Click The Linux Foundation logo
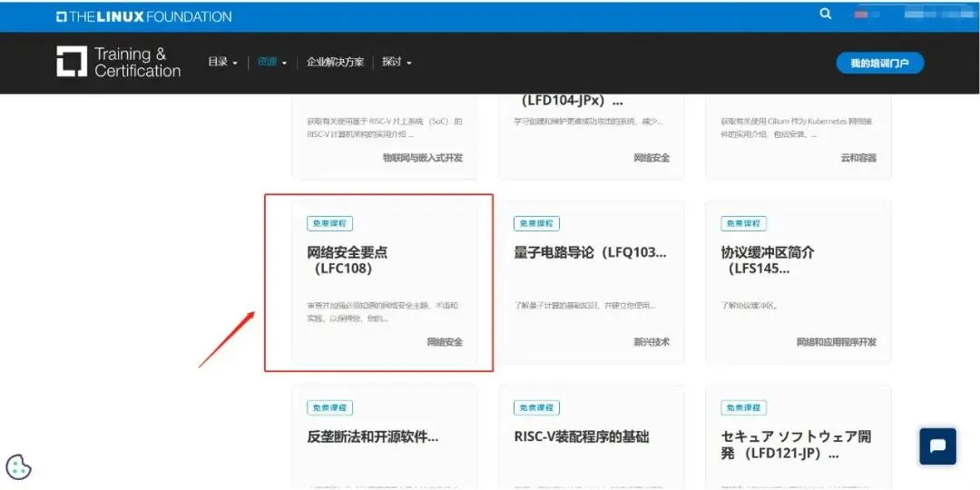Image resolution: width=980 pixels, height=490 pixels. [x=143, y=16]
